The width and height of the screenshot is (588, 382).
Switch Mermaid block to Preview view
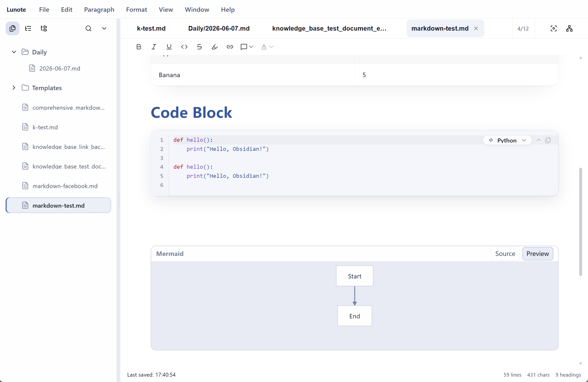coord(538,254)
